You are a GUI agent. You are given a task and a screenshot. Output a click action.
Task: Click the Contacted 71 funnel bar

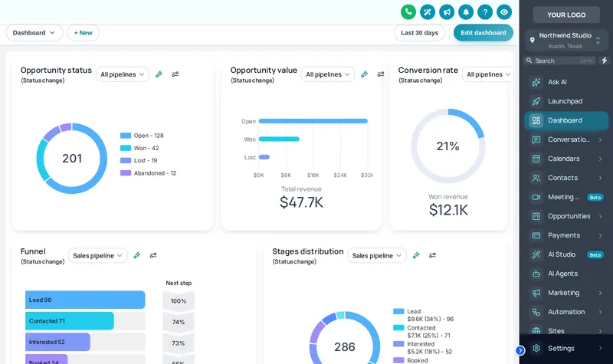(70, 321)
